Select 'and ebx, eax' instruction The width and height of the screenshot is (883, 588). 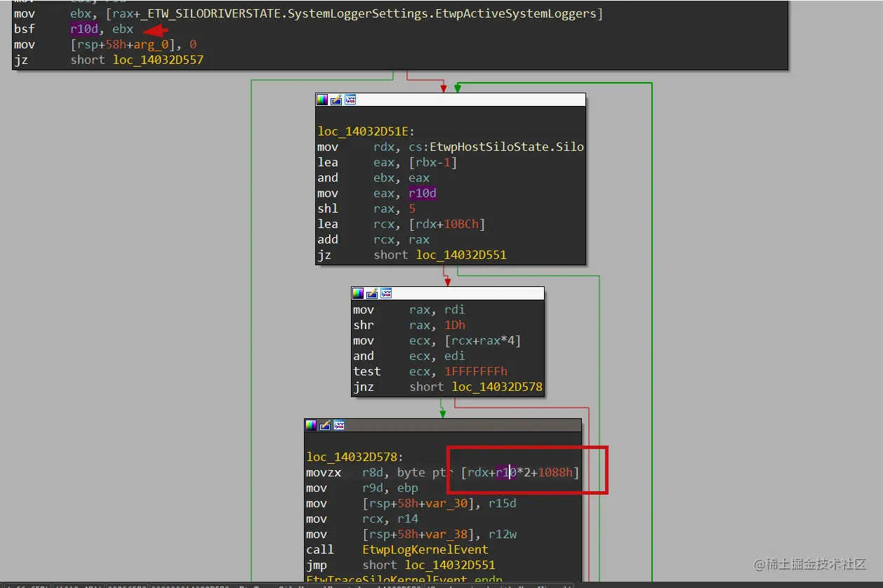373,178
